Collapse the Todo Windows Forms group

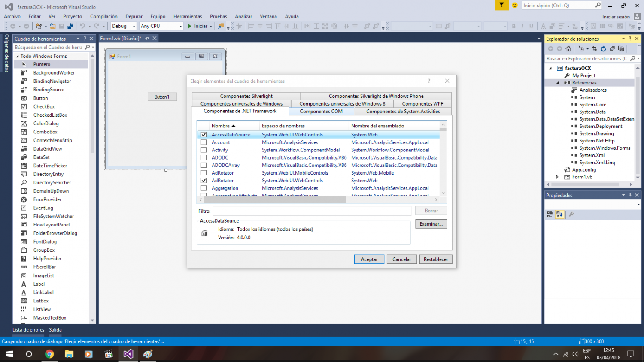point(18,56)
